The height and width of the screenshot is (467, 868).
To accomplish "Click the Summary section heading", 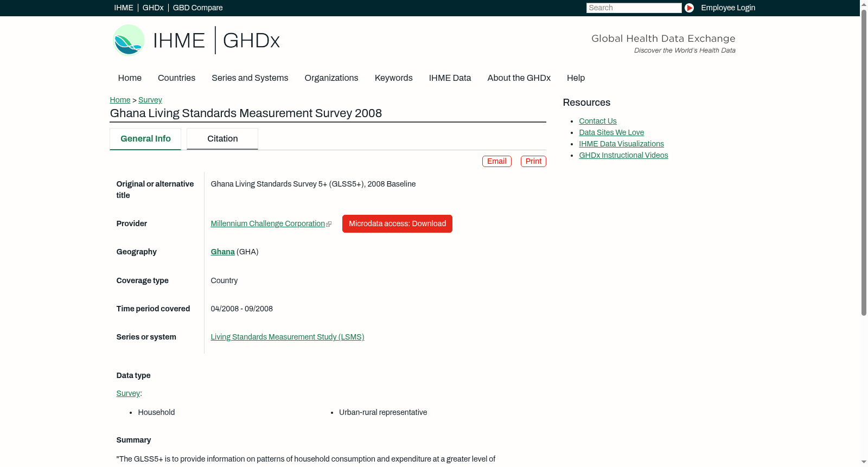I will (133, 440).
